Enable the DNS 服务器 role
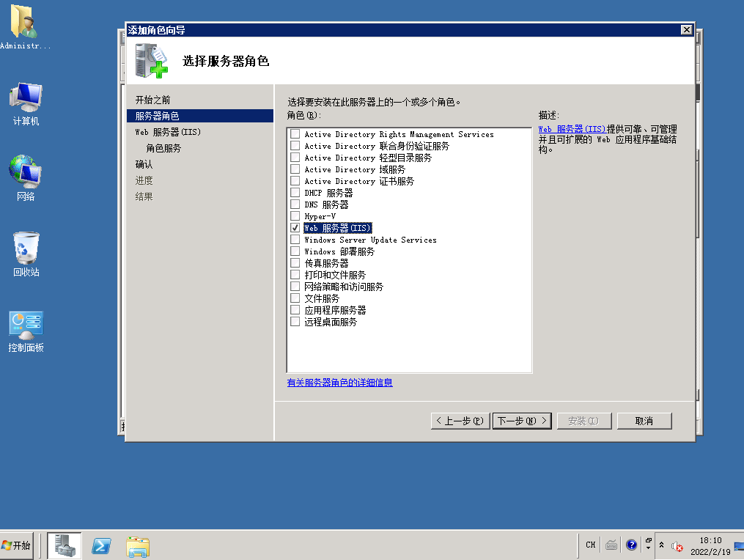 click(x=295, y=204)
